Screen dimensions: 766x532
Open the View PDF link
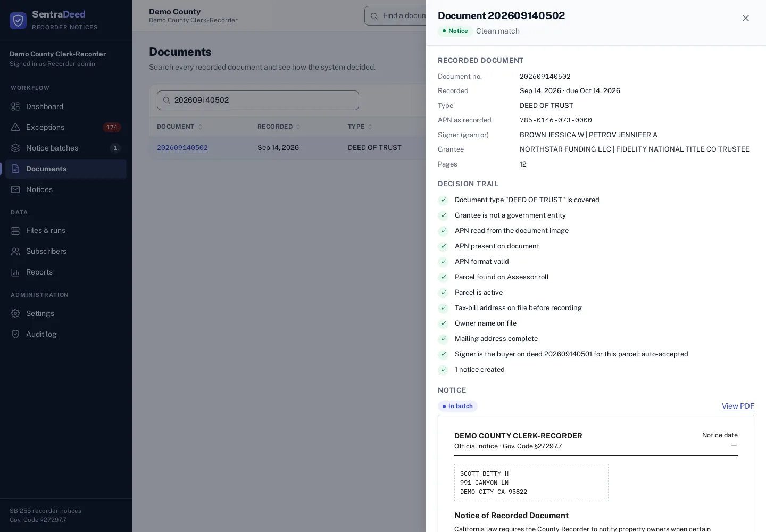(x=738, y=406)
